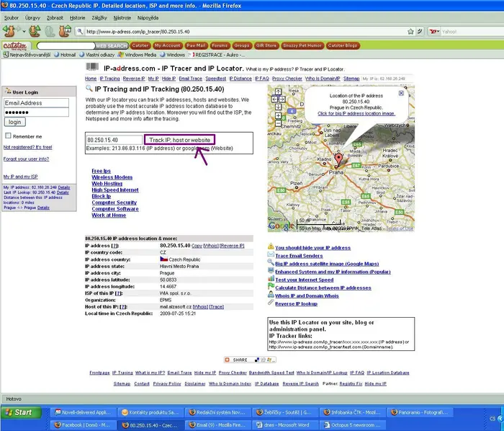Viewport: 504px width, 431px height.
Task: Click the Paw Mail toolbar button
Action: click(x=196, y=45)
